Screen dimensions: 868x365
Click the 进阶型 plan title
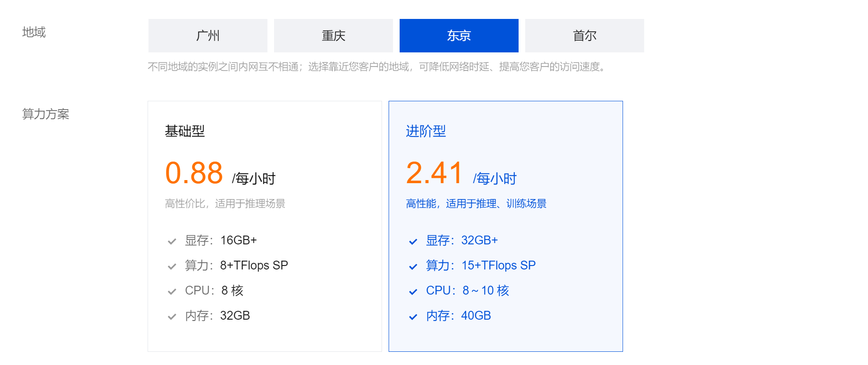(426, 131)
